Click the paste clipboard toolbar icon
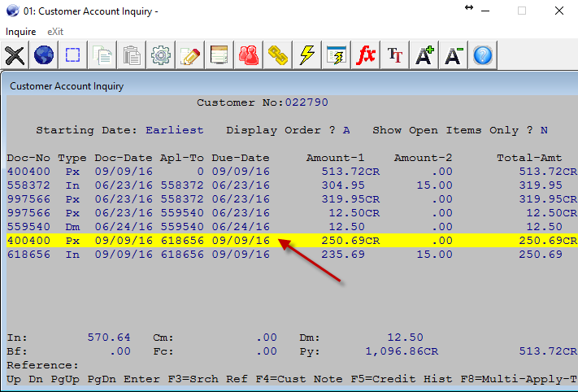 131,55
